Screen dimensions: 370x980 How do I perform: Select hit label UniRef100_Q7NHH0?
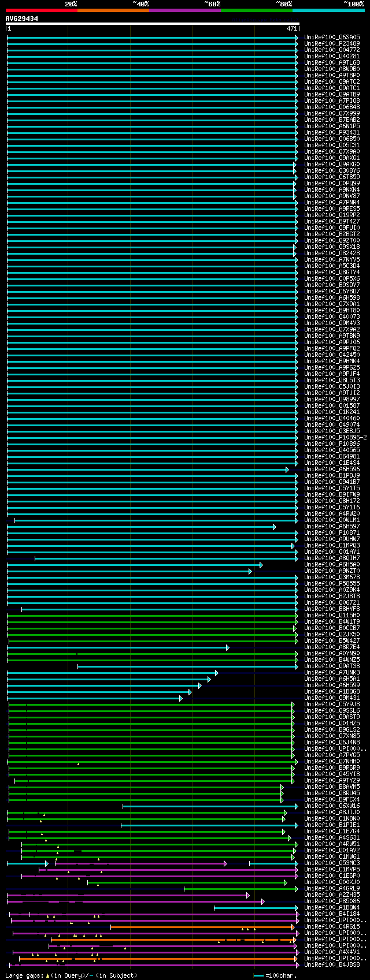coord(332,761)
